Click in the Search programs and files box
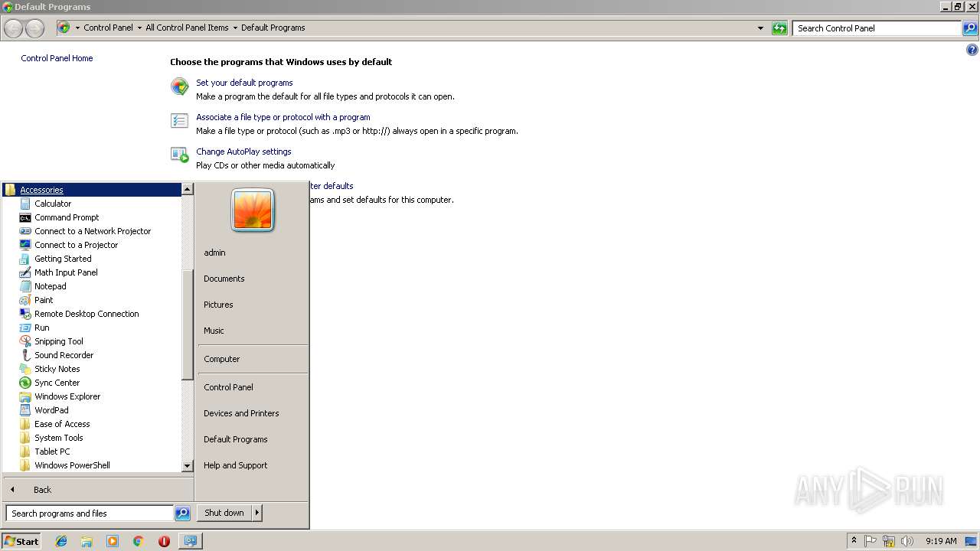This screenshot has height=551, width=980. tap(90, 514)
